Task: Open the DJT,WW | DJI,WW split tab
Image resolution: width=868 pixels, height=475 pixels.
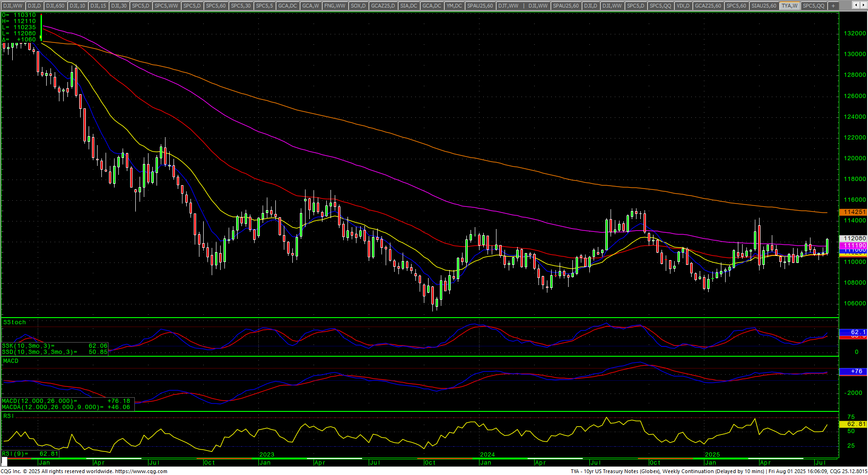Action: click(523, 6)
